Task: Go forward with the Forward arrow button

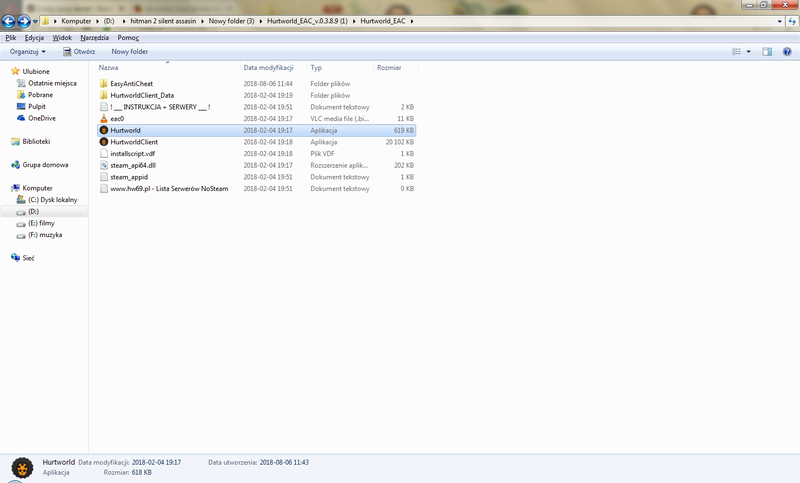Action: point(24,21)
